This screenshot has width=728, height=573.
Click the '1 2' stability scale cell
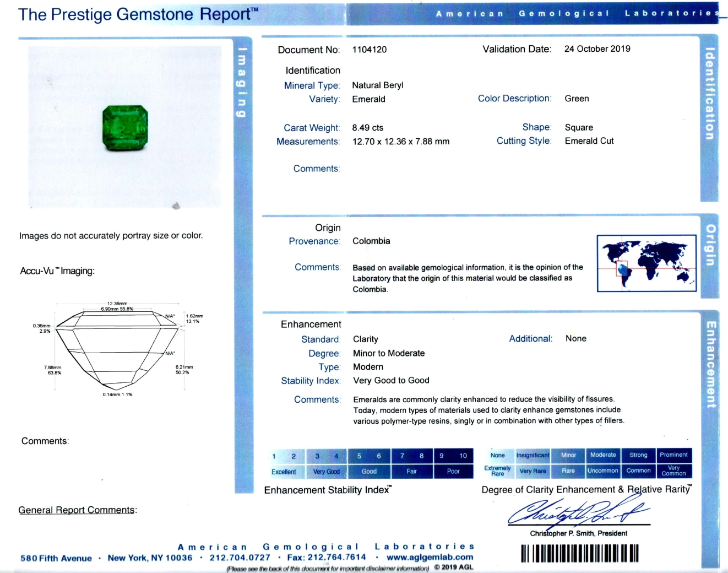[x=285, y=456]
